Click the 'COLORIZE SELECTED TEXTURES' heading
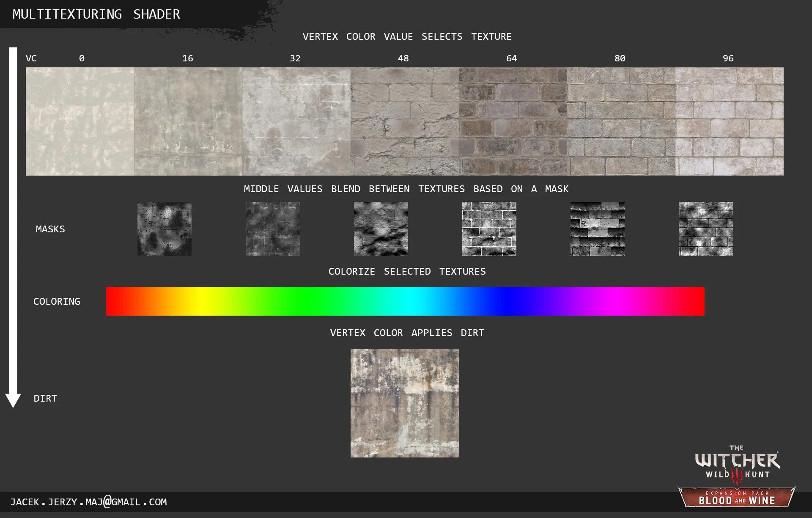The image size is (812, 518). point(407,271)
